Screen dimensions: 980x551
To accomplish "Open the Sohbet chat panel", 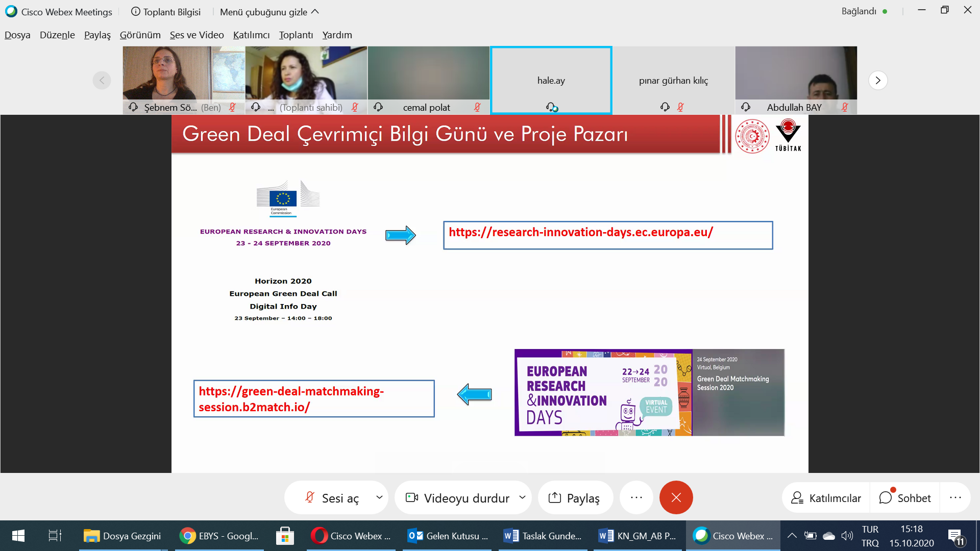I will pos(905,498).
